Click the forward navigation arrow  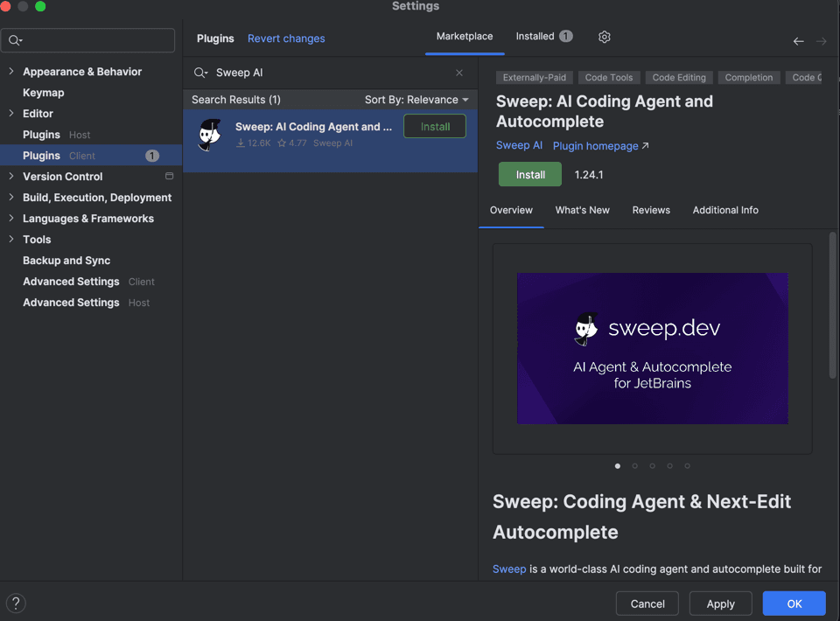[x=821, y=41]
